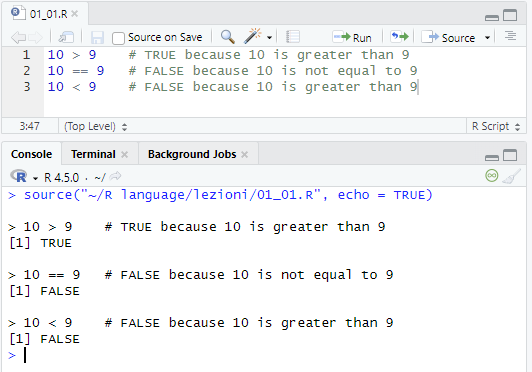Open the R version selector logo

pyautogui.click(x=19, y=176)
